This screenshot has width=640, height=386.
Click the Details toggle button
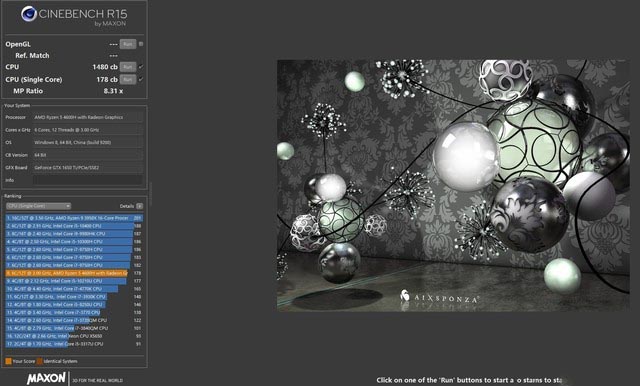pyautogui.click(x=140, y=206)
